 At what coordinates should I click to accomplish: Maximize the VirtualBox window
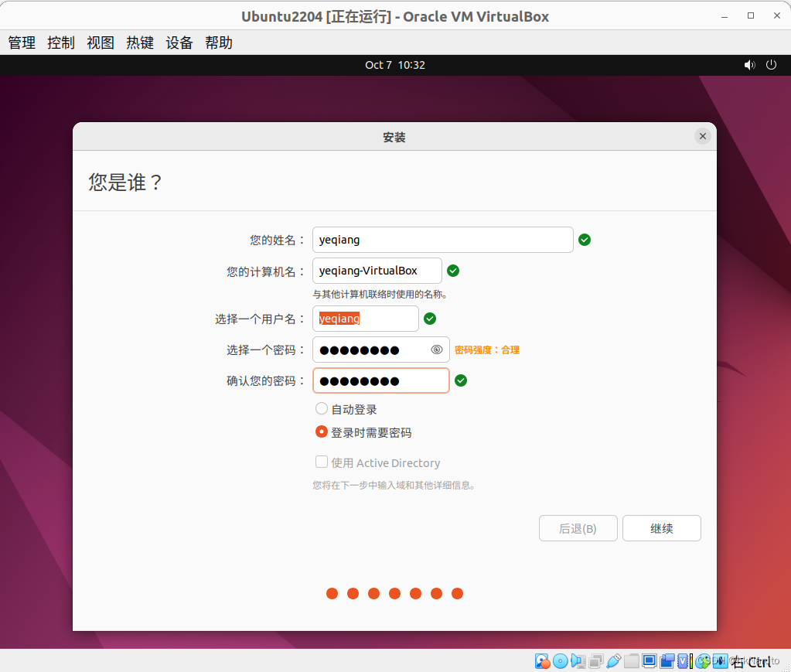pos(751,16)
